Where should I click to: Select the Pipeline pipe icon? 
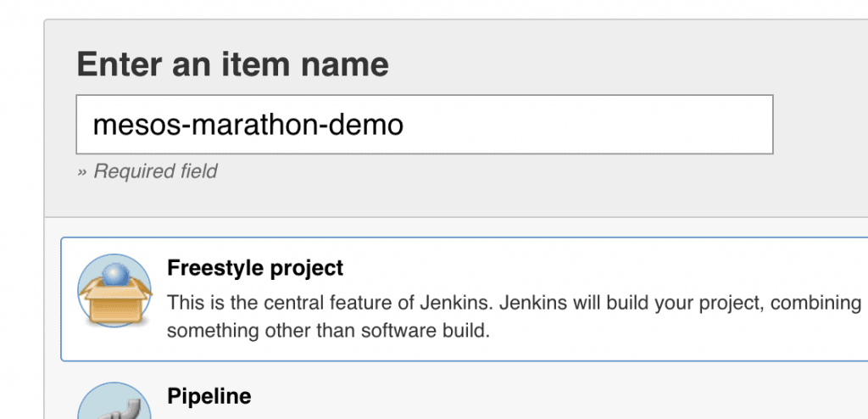point(115,400)
